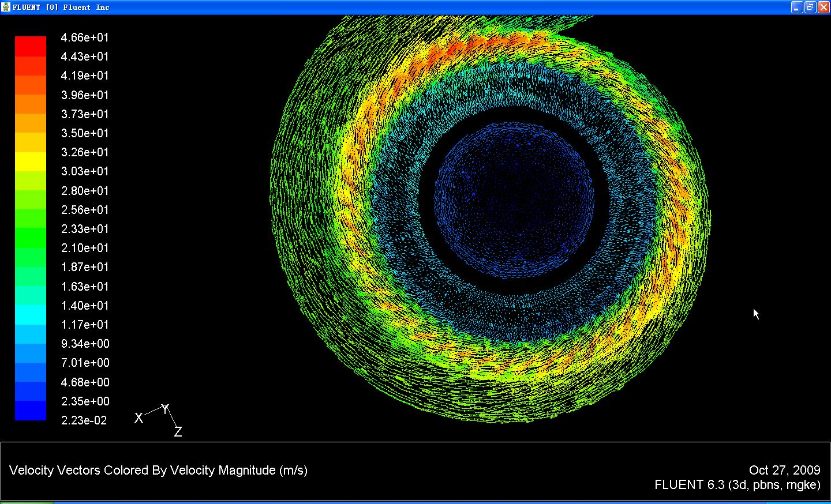Click the legend value 1.63e+01

(x=85, y=287)
